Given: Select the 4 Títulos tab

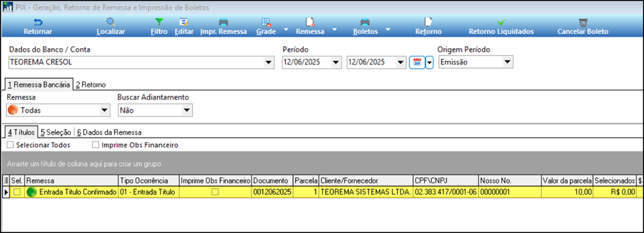Looking at the screenshot, I should click(x=21, y=132).
